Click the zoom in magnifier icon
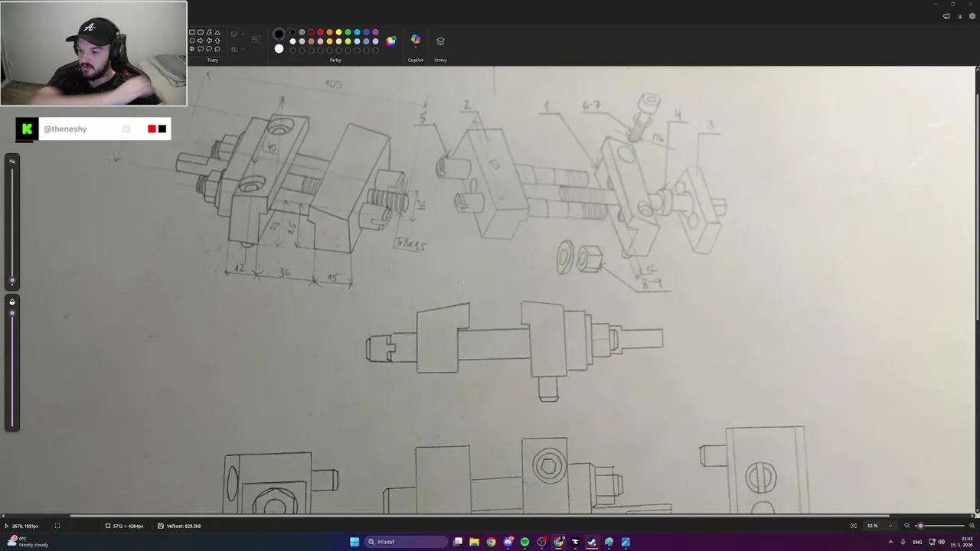The height and width of the screenshot is (551, 980). [x=971, y=526]
